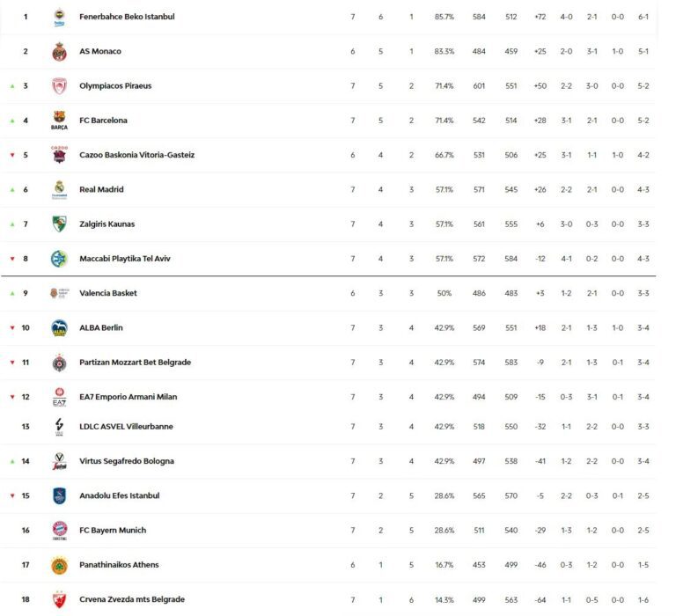Open the LDLC ASVEL Villeurbanne team link
Image resolution: width=676 pixels, height=616 pixels.
(x=126, y=427)
